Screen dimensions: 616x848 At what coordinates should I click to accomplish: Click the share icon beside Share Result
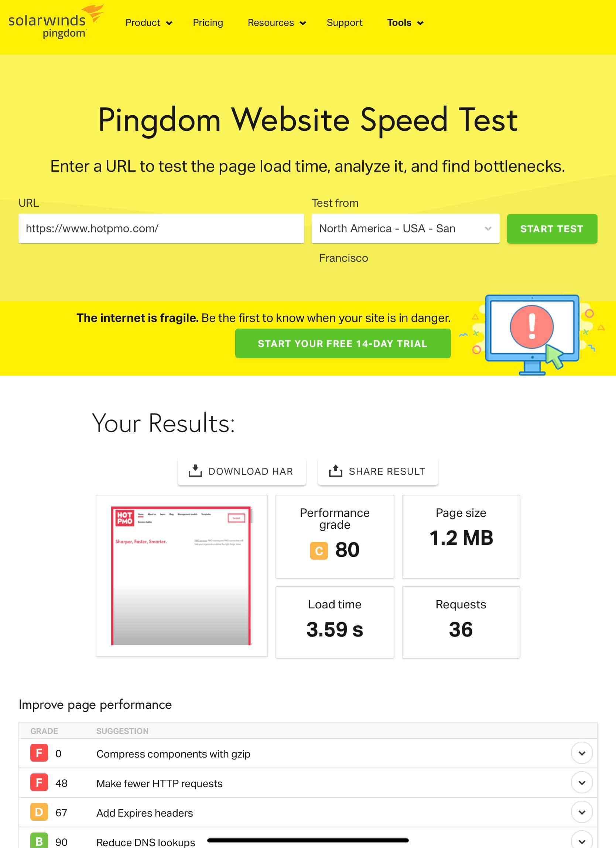click(x=335, y=471)
